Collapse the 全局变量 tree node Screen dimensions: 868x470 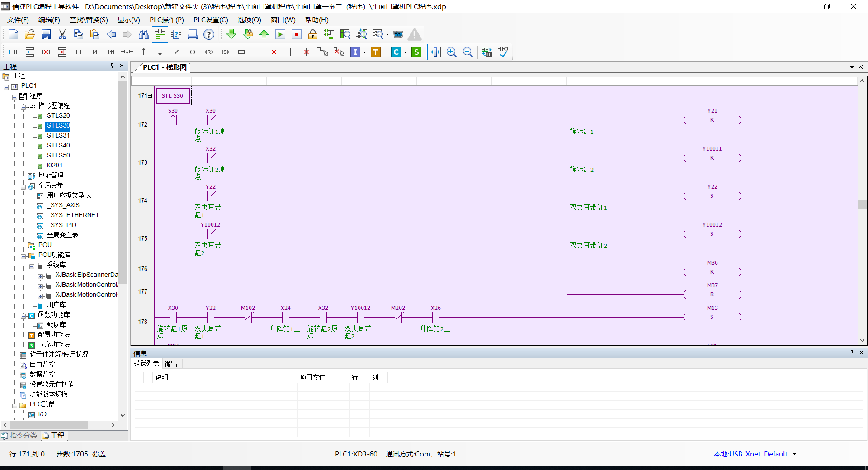point(23,186)
